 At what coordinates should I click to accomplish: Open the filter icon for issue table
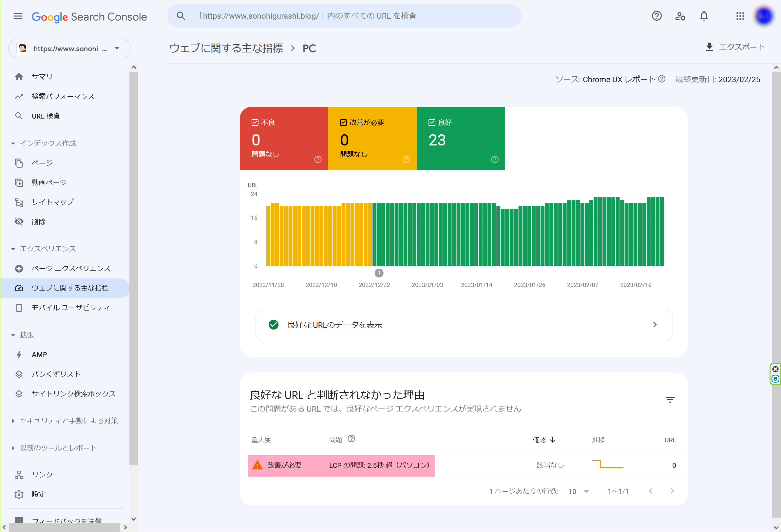coord(670,399)
